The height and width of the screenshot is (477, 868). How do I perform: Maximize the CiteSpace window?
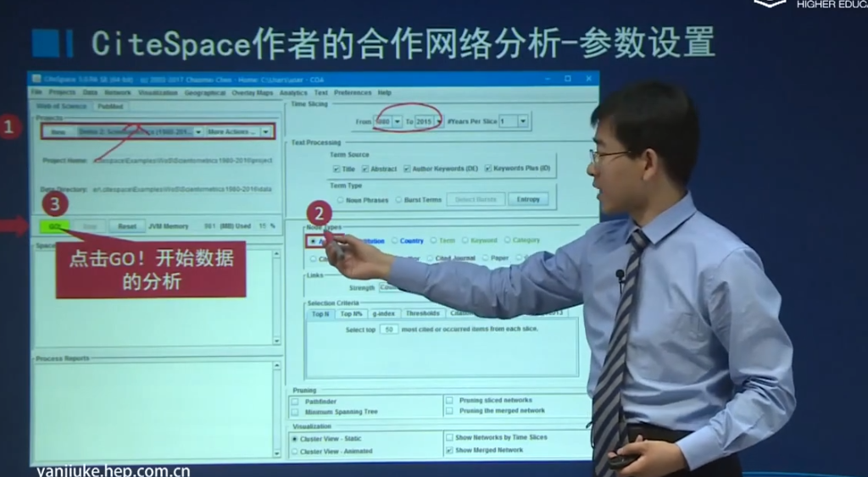[x=568, y=79]
